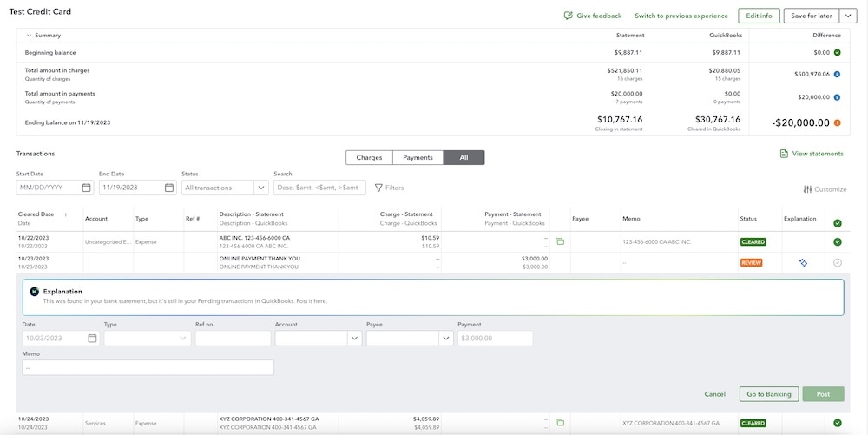868x435 pixels.
Task: Click the View statements link
Action: tap(818, 154)
